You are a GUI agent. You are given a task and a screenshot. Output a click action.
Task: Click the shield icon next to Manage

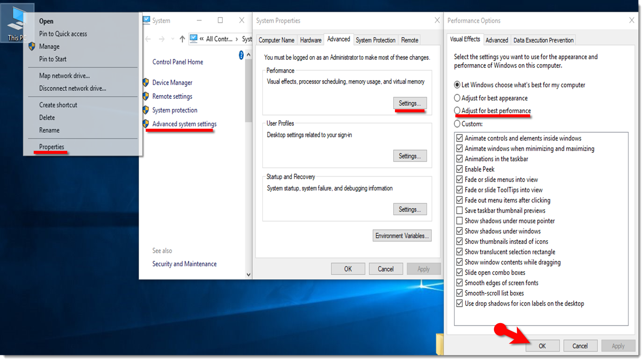coord(32,46)
